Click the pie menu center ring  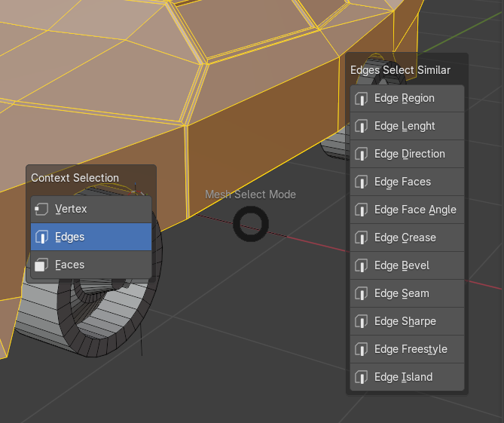click(251, 224)
